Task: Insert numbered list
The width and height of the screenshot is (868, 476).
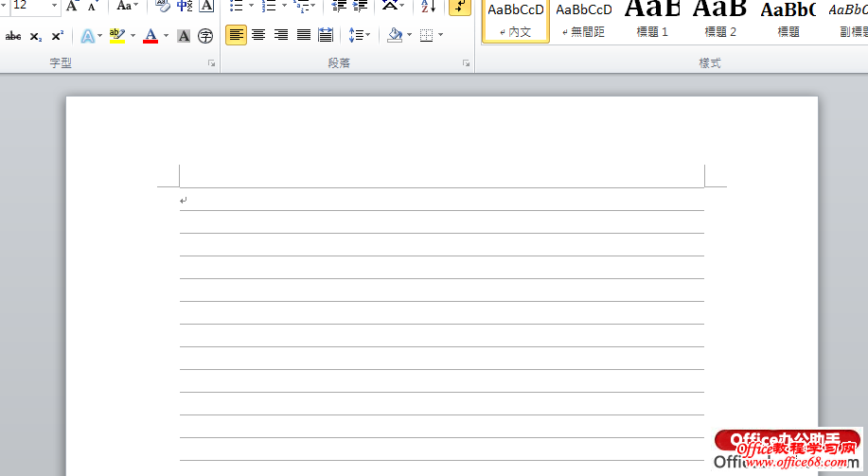Action: pyautogui.click(x=269, y=6)
